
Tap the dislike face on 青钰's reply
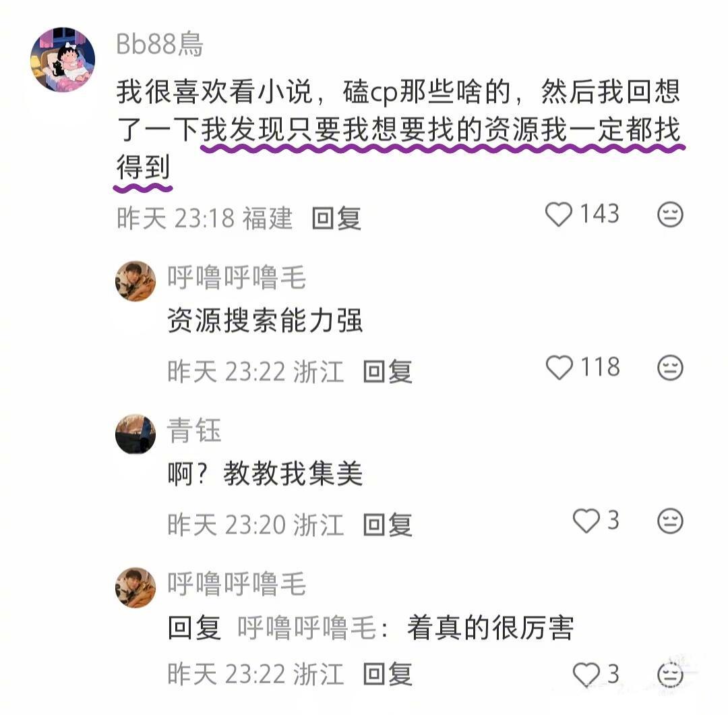coord(670,520)
